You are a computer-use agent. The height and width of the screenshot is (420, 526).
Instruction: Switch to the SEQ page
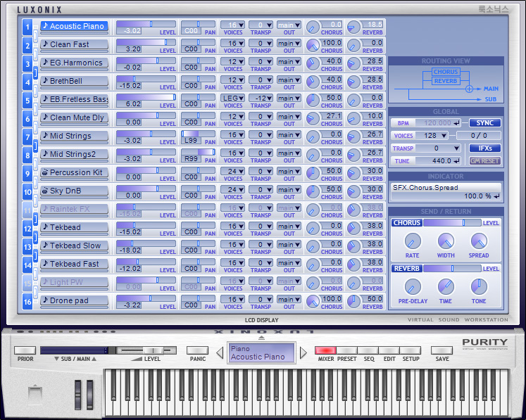[368, 350]
